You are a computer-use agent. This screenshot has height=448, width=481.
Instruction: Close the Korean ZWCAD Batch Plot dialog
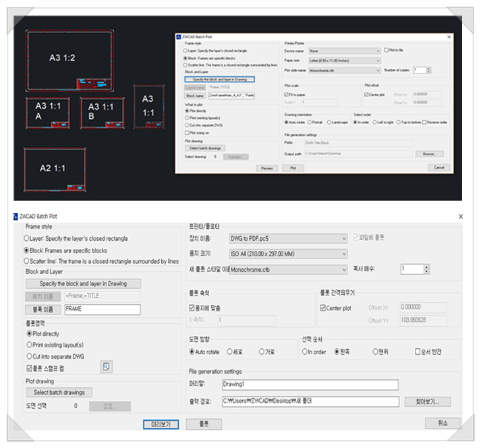(x=461, y=217)
